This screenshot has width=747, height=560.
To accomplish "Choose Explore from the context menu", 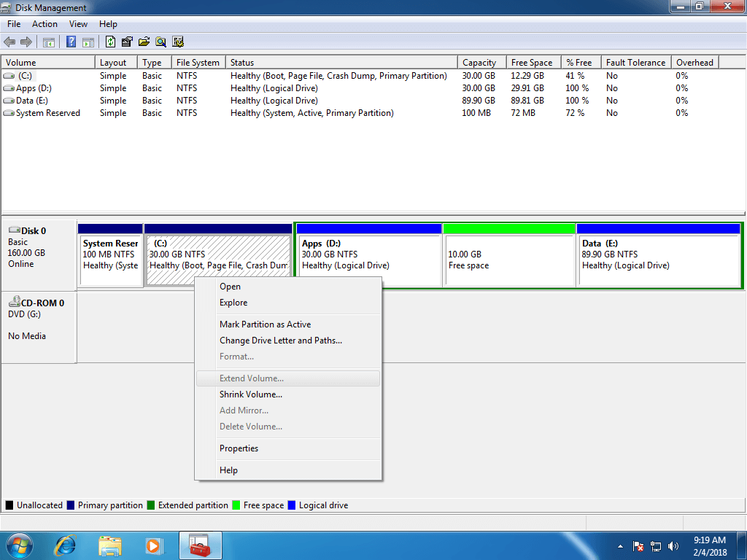I will tap(288, 303).
